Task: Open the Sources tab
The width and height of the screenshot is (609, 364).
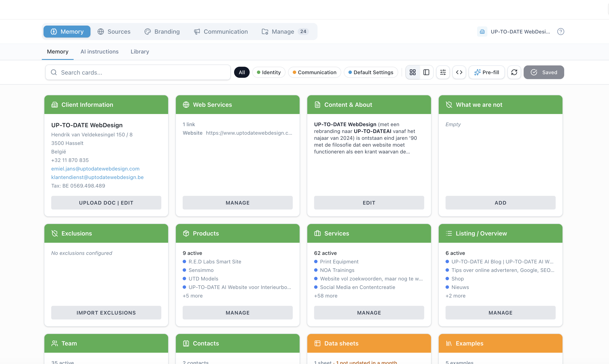Action: pyautogui.click(x=114, y=32)
